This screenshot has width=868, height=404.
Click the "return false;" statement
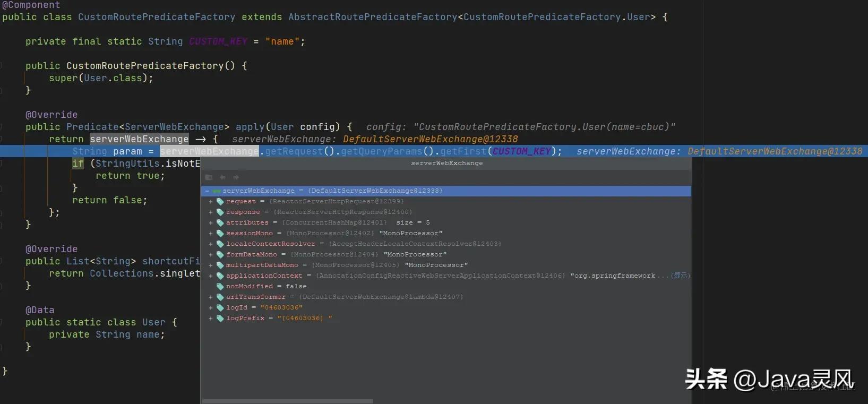[x=110, y=200]
